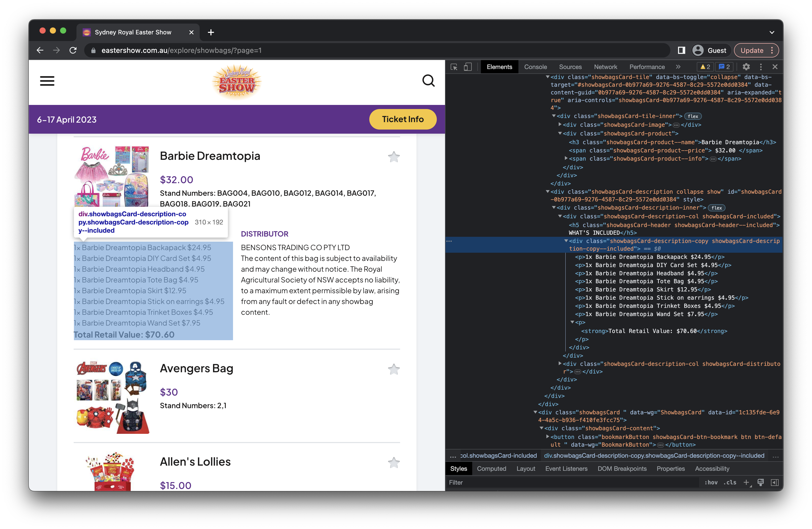This screenshot has width=812, height=529.
Task: Toggle the .cls element classes panel
Action: (730, 482)
